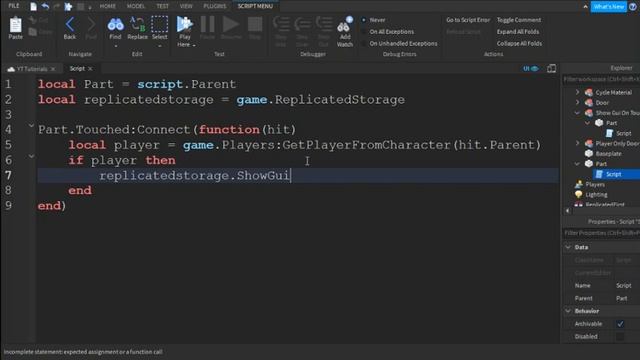640x360 pixels.
Task: Collapse the Behavior properties section
Action: click(x=568, y=311)
